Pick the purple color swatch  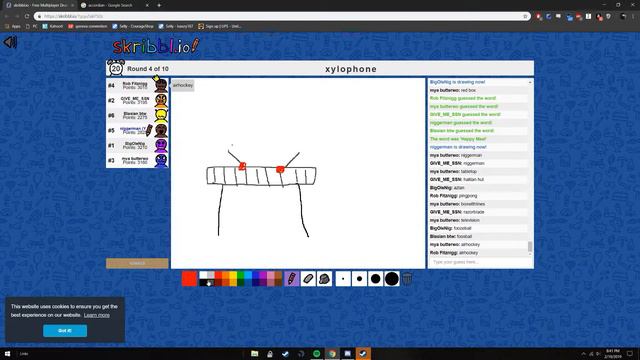pyautogui.click(x=263, y=276)
